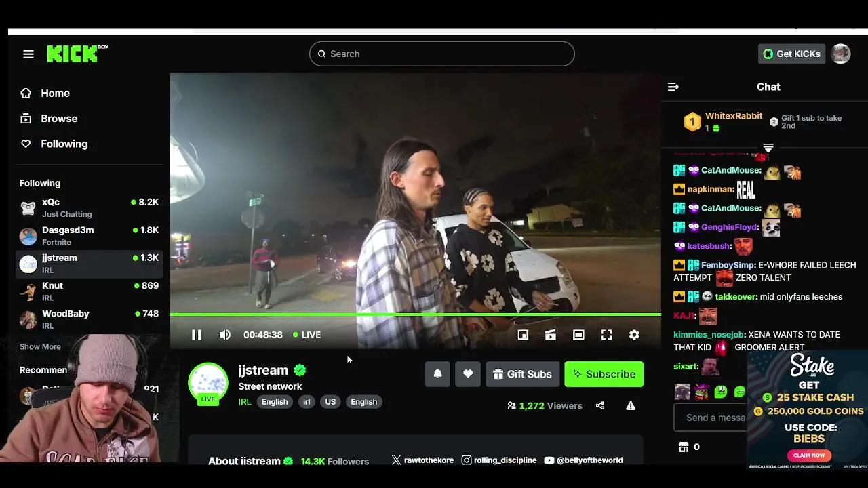The width and height of the screenshot is (868, 488).
Task: Open the Following page
Action: [x=54, y=144]
